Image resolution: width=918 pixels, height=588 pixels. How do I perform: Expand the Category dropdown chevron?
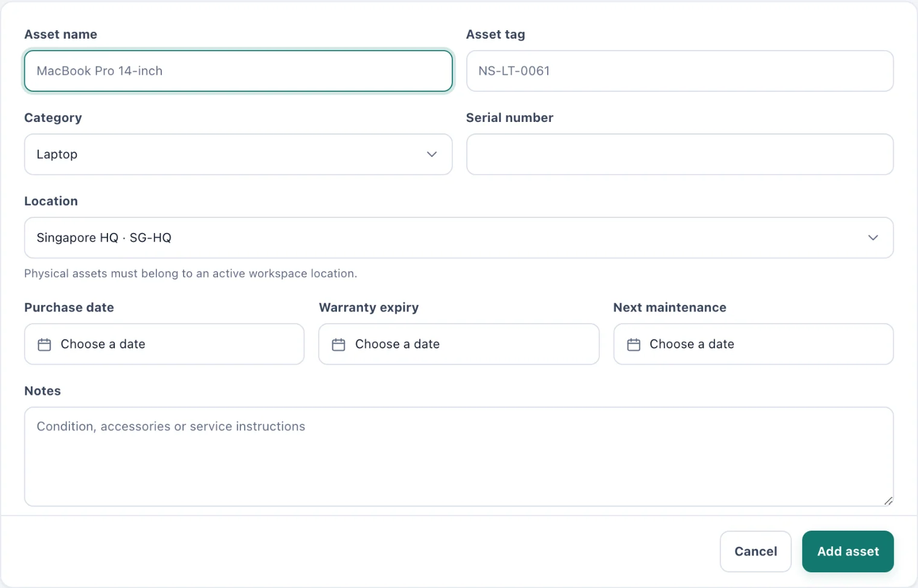tap(432, 155)
